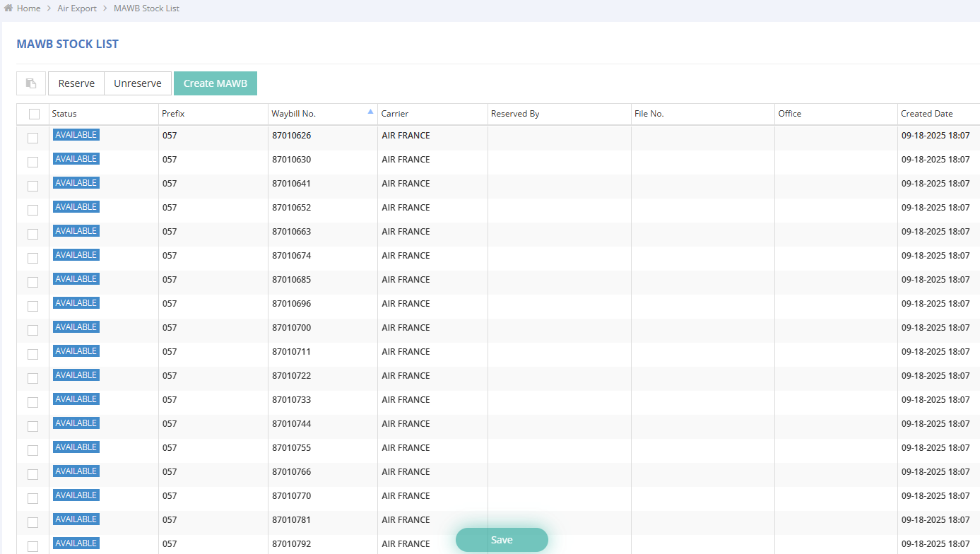This screenshot has width=980, height=554.
Task: Click the AVAILABLE status badge for waybill 87010700
Action: click(76, 327)
